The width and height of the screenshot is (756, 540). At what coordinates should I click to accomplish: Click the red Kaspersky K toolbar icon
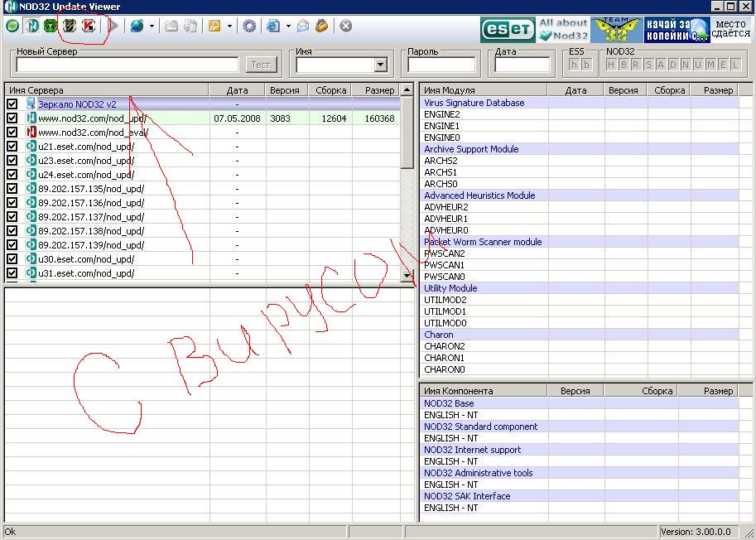click(x=89, y=26)
